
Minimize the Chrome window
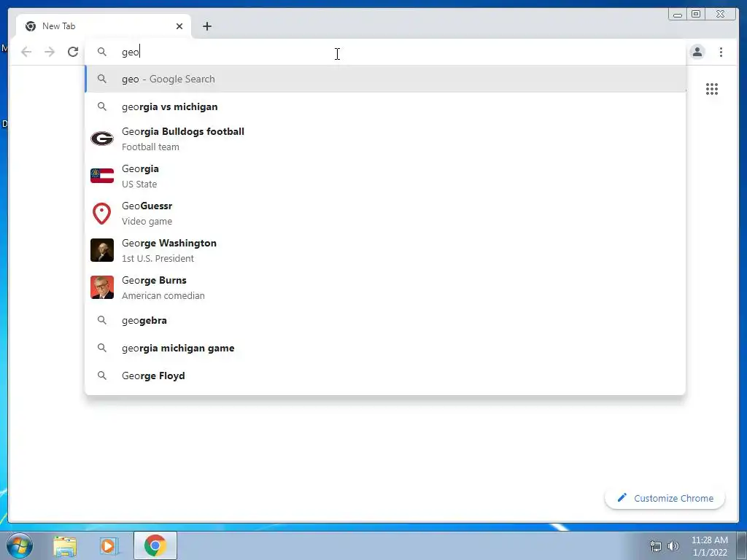678,15
